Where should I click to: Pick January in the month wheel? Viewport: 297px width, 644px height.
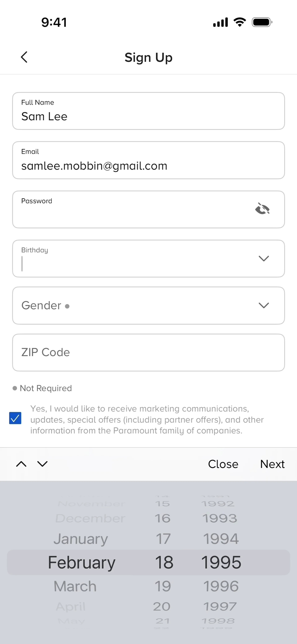click(81, 539)
